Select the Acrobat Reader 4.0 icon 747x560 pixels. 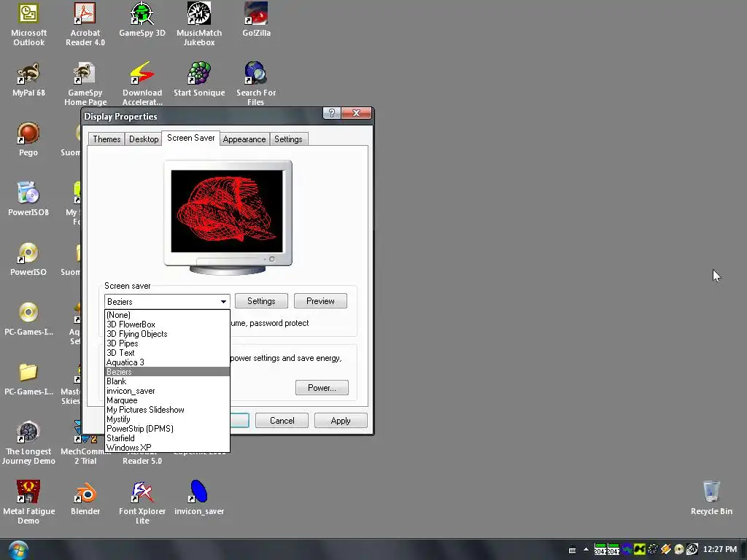pos(85,24)
